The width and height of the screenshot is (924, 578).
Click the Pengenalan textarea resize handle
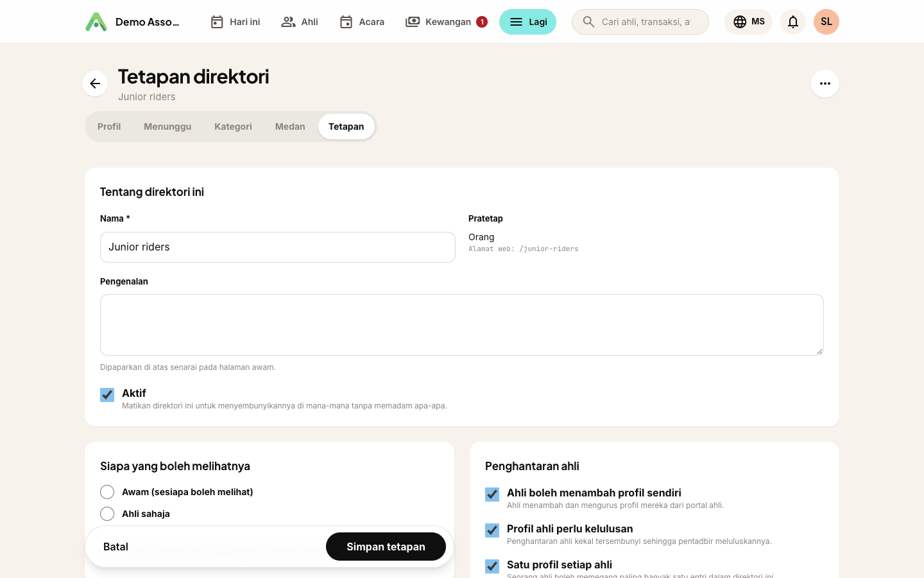[x=819, y=351]
